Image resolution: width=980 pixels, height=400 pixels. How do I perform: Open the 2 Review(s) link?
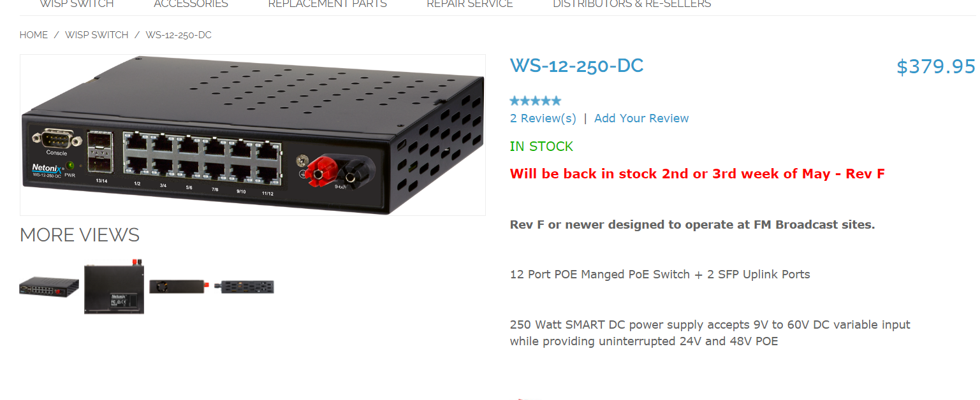coord(543,118)
